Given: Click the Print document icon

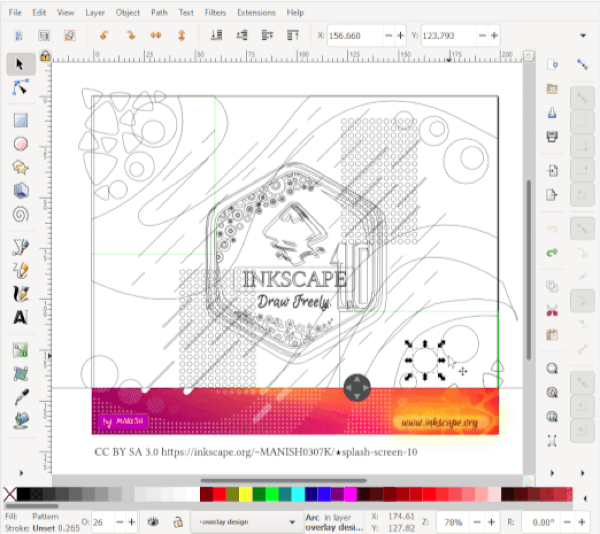Looking at the screenshot, I should click(x=552, y=136).
